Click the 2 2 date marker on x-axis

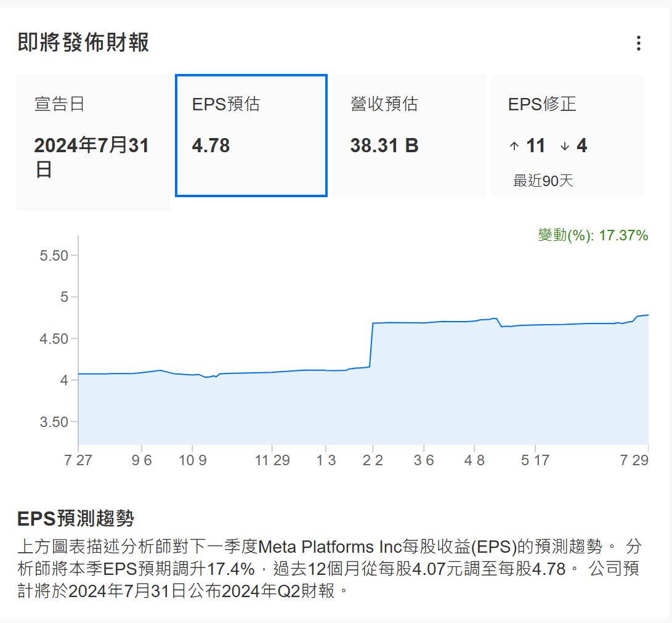pyautogui.click(x=372, y=461)
